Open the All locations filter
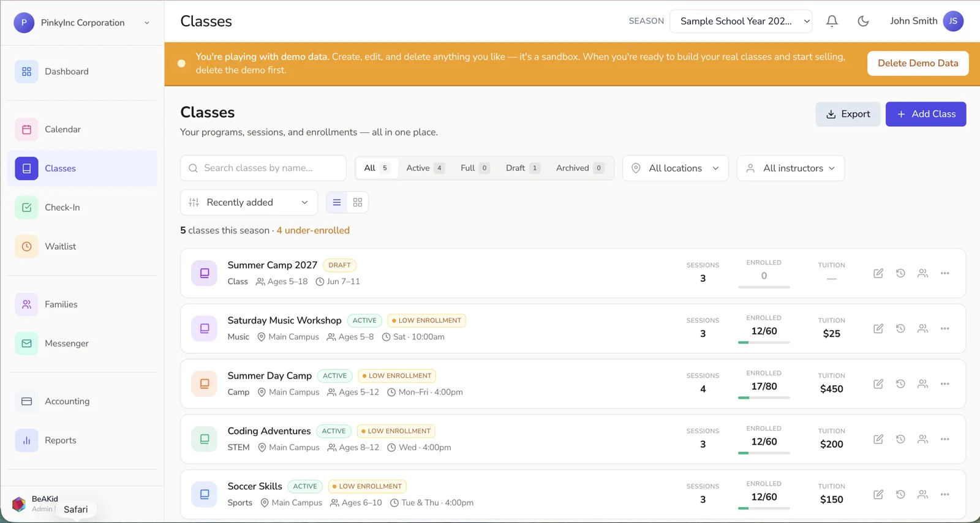Viewport: 980px width, 523px height. (676, 168)
